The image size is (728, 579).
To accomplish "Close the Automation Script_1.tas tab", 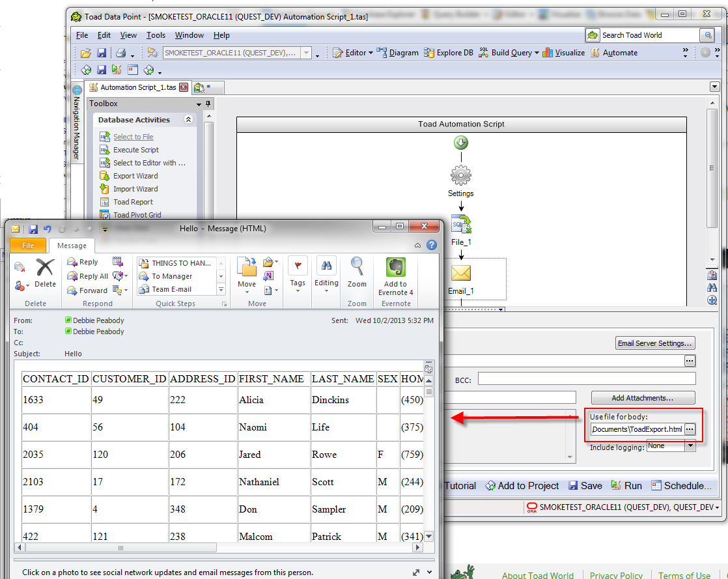I will point(184,87).
